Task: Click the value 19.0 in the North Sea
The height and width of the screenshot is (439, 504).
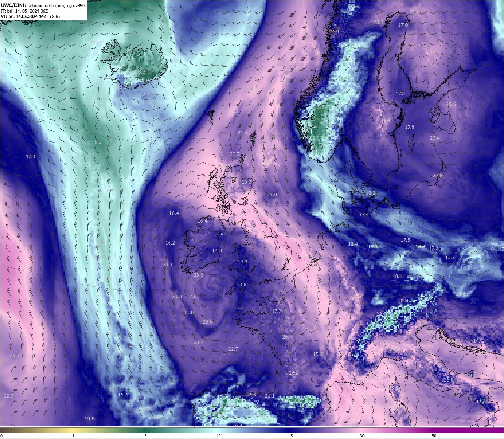Action: [x=272, y=194]
